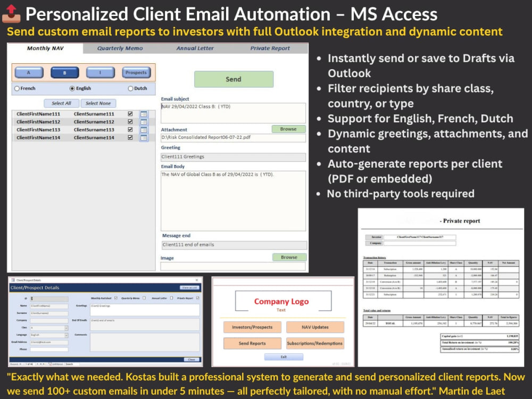This screenshot has width=532, height=399.
Task: Click End Of Emails box in details form
Action: 145,325
